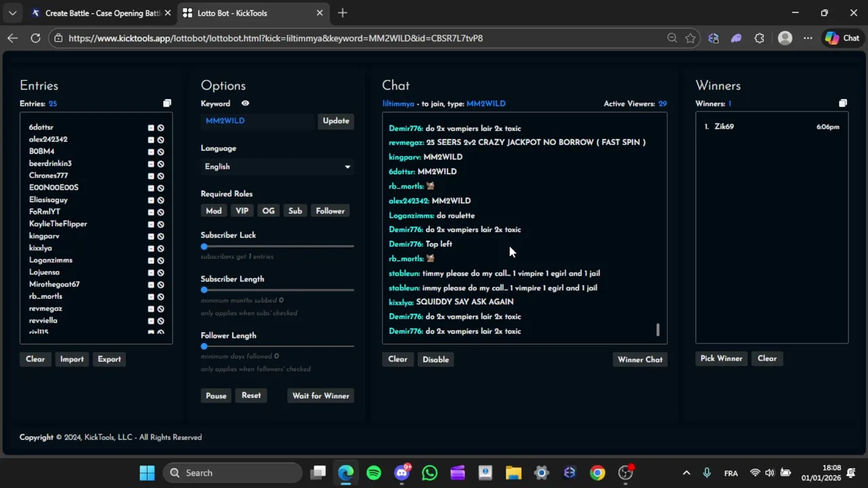Close the Lotto Bot - KickTools tab

click(319, 13)
